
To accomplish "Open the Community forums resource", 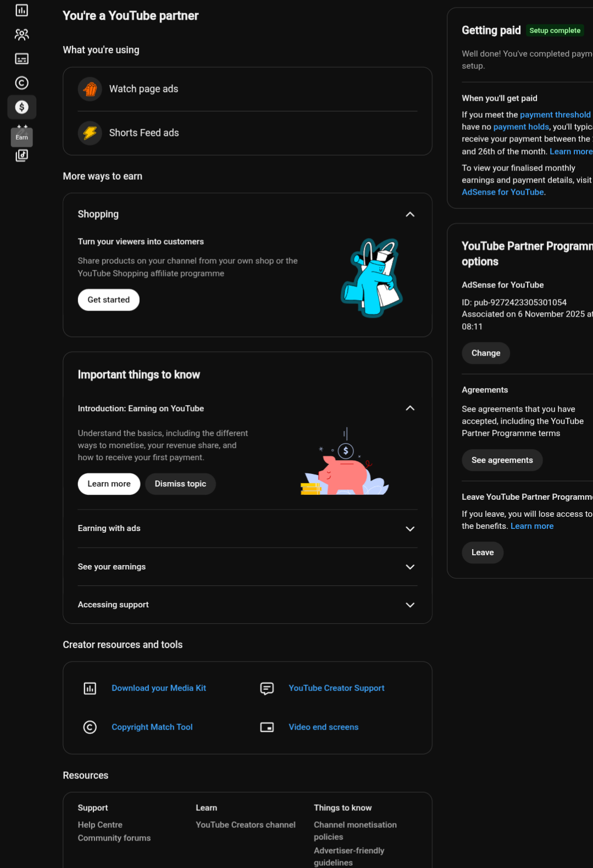I will pos(114,838).
